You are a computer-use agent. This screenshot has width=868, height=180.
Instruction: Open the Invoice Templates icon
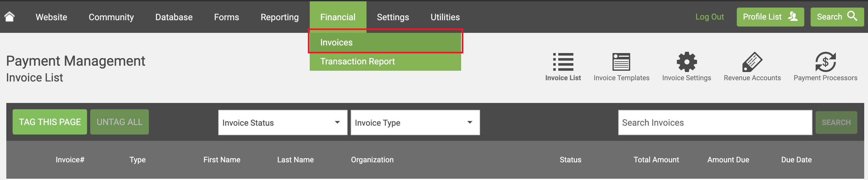pos(621,62)
